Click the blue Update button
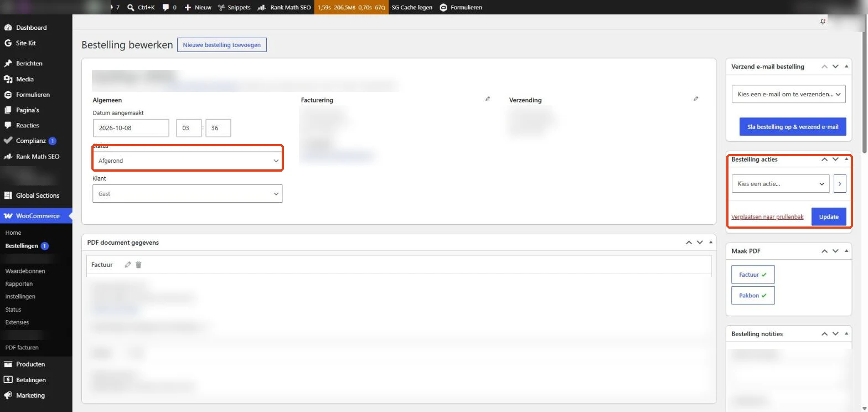This screenshot has width=868, height=412. pyautogui.click(x=829, y=217)
